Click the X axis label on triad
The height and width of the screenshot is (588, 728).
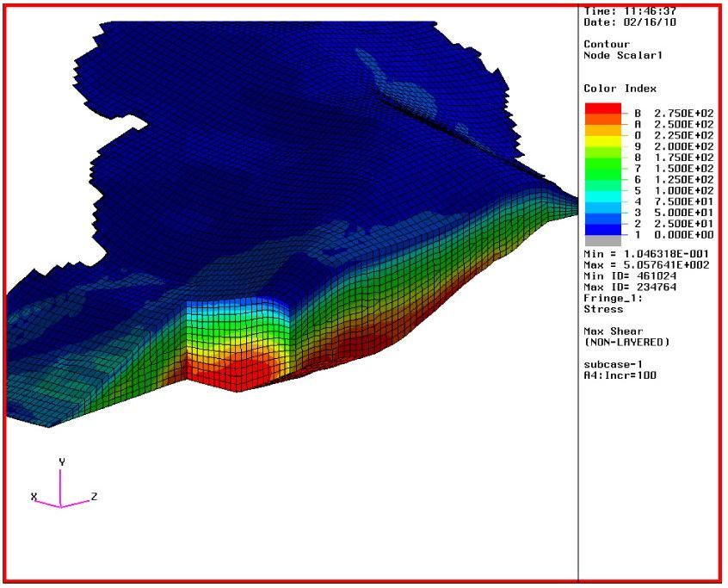[x=33, y=498]
